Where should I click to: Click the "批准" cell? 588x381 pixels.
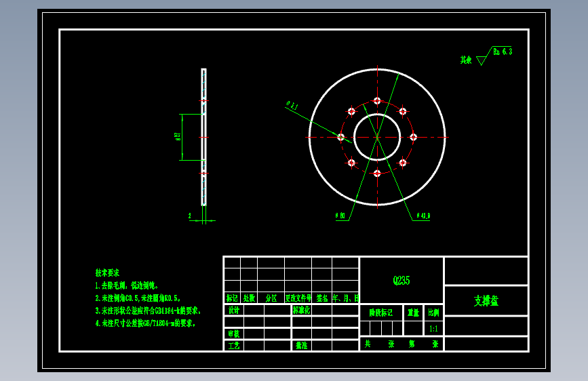click(302, 346)
